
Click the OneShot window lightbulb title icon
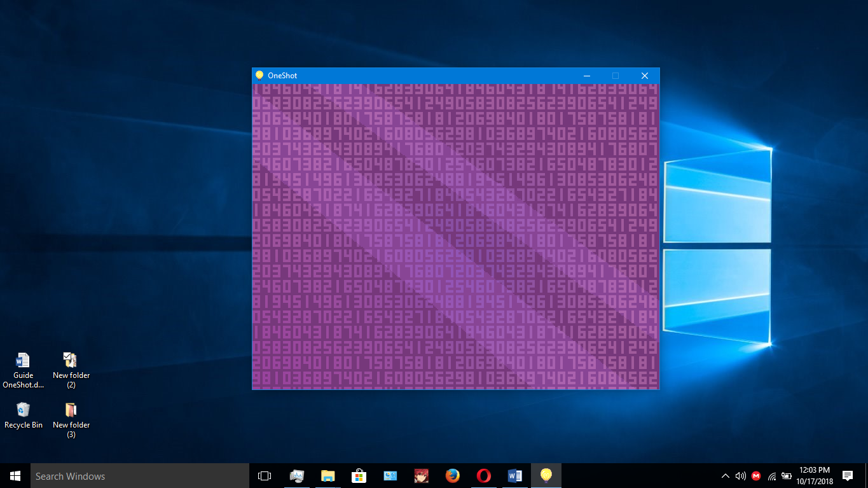tap(259, 75)
